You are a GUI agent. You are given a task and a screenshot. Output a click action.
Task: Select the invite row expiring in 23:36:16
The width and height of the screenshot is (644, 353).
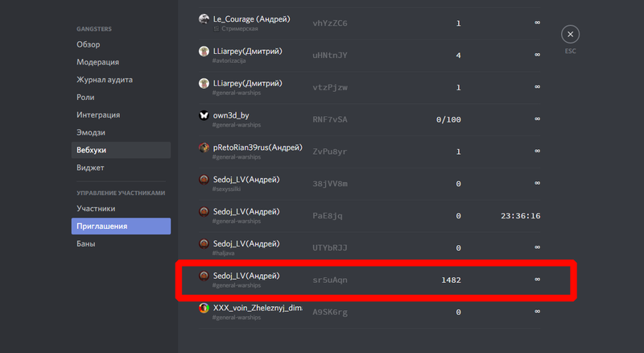pos(369,216)
